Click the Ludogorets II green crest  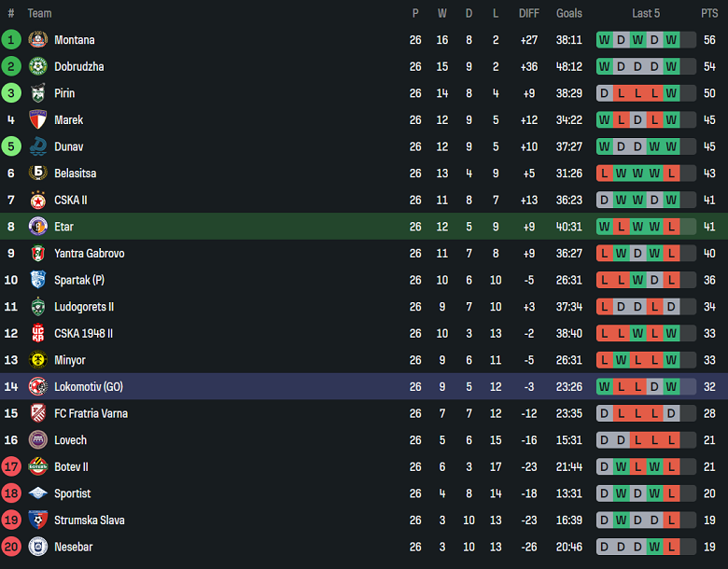click(x=38, y=307)
